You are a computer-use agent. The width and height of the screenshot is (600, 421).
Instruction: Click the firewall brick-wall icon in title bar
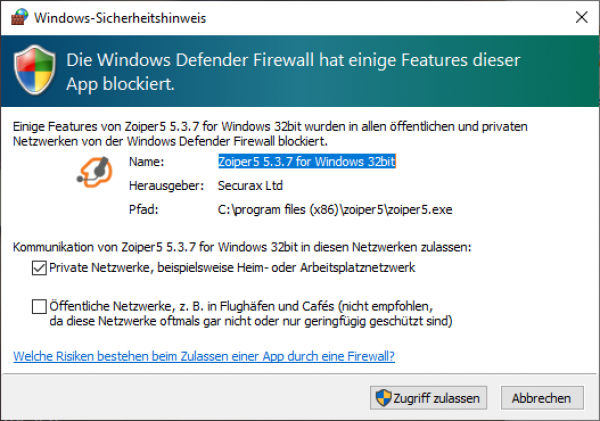[20, 17]
